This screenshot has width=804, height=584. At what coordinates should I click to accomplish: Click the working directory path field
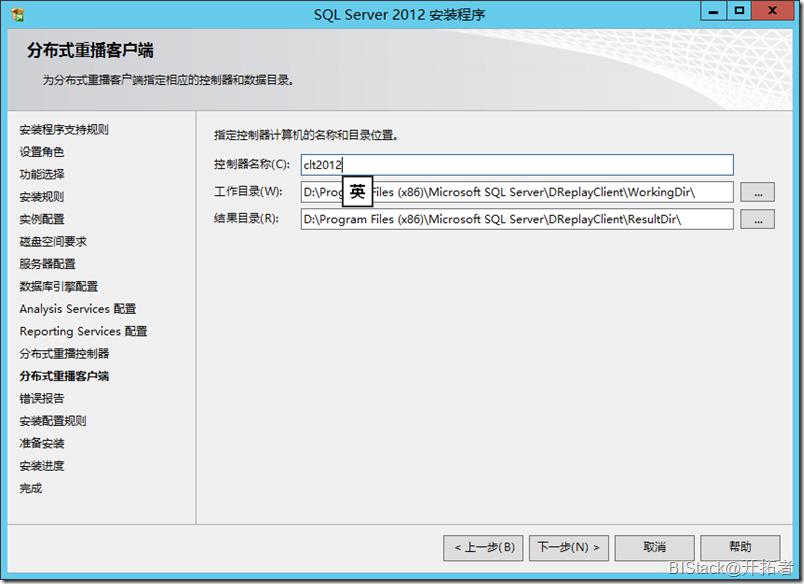pyautogui.click(x=517, y=192)
